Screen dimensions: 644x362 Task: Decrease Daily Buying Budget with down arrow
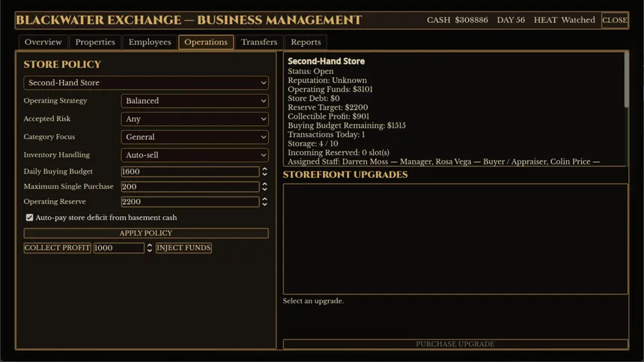264,174
